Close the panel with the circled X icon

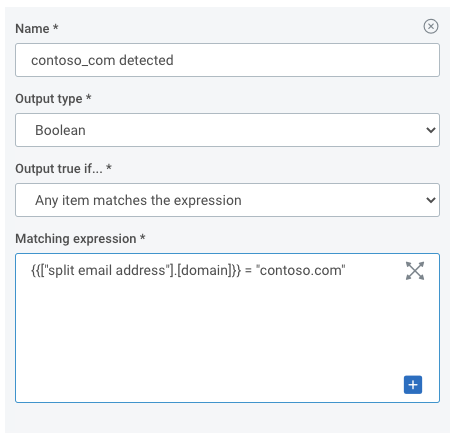click(431, 26)
